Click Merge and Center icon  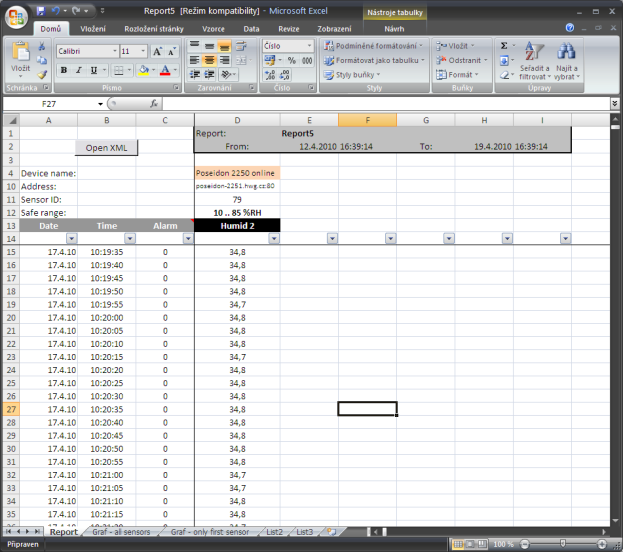[x=241, y=60]
